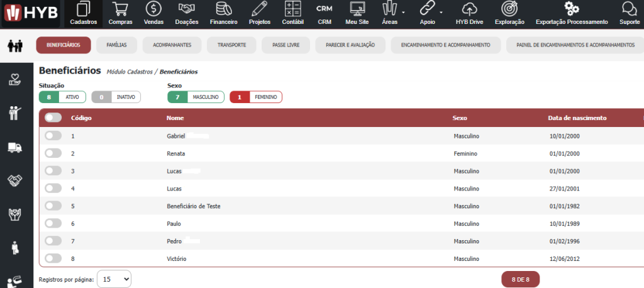The width and height of the screenshot is (644, 288).
Task: Click the truck icon in left sidebar
Action: [x=16, y=147]
